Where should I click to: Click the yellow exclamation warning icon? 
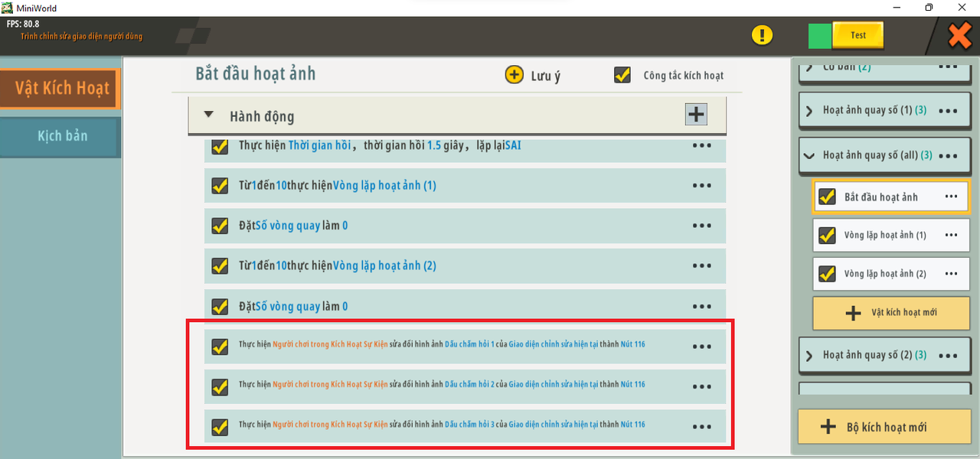pos(762,35)
